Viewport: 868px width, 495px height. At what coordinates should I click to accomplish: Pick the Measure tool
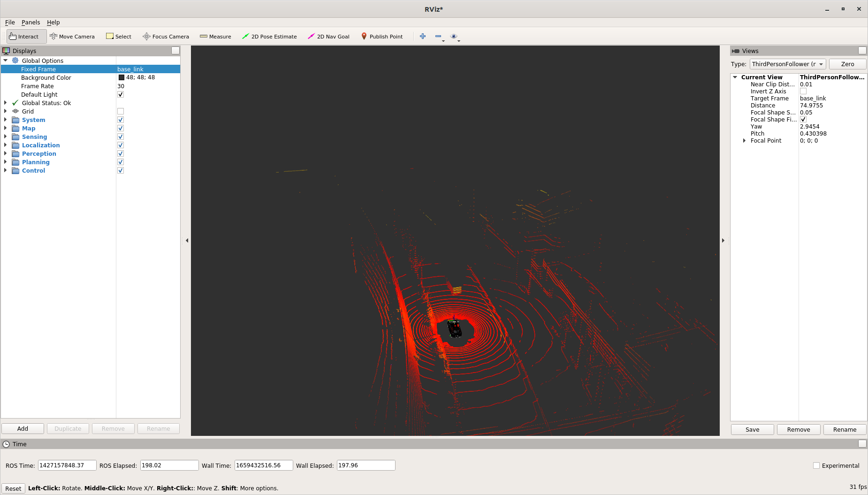215,37
